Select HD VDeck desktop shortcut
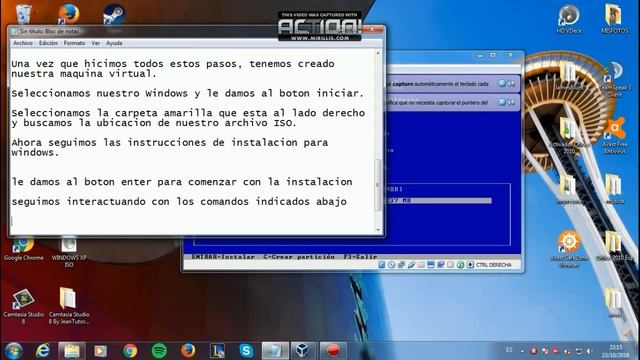Viewport: 640px width, 360px height. [x=569, y=19]
